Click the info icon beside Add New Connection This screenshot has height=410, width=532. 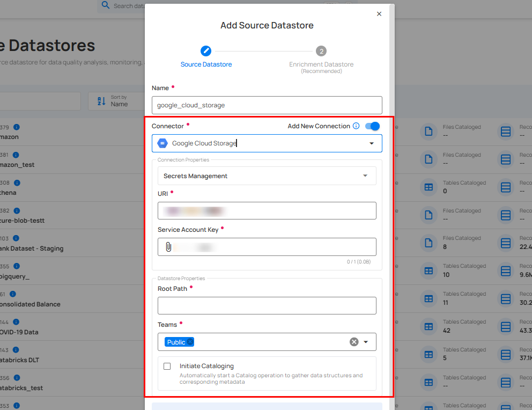[356, 126]
